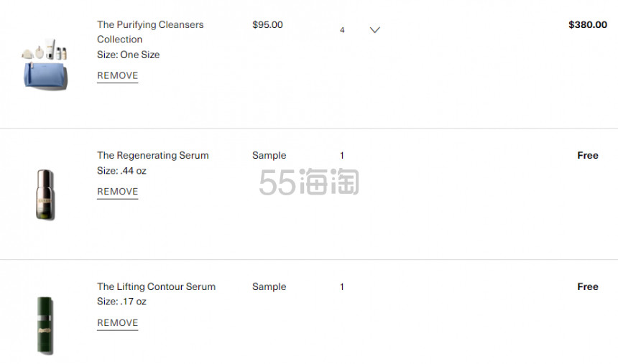Expand the quantity chevron for Cleansers Collection
618x364 pixels.
(374, 30)
